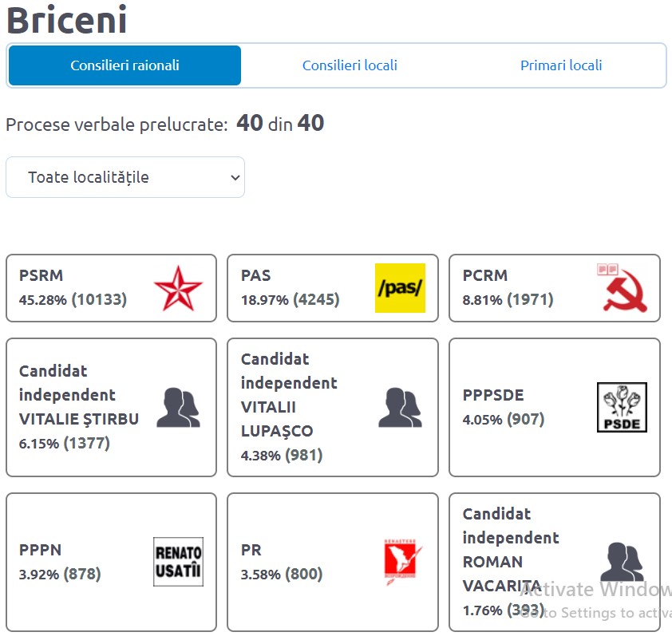Click the PSRM red star logo
Image resolution: width=672 pixels, height=640 pixels.
pos(178,288)
